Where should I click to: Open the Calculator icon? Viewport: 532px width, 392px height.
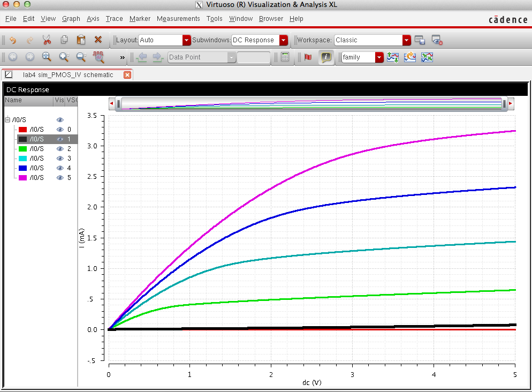coord(285,57)
